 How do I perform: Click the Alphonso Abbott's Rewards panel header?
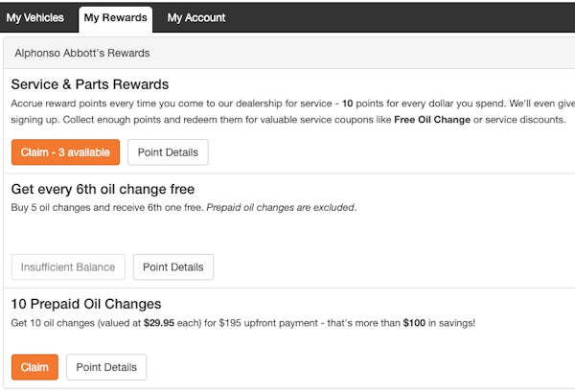[x=81, y=54]
